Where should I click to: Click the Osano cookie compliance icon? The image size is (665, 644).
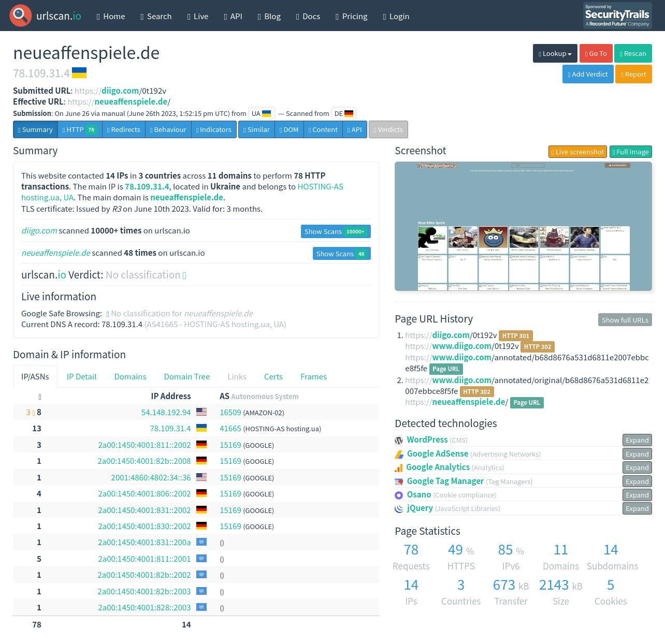pos(399,495)
